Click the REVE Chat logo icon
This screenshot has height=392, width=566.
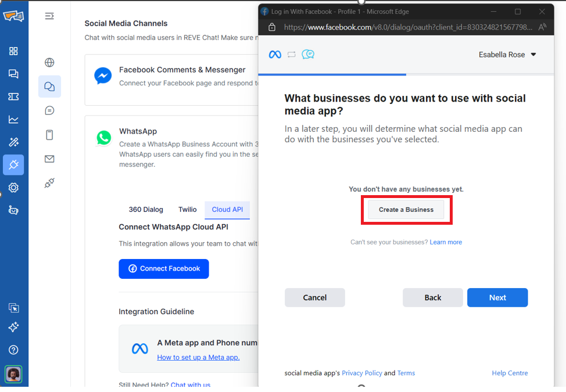(13, 16)
